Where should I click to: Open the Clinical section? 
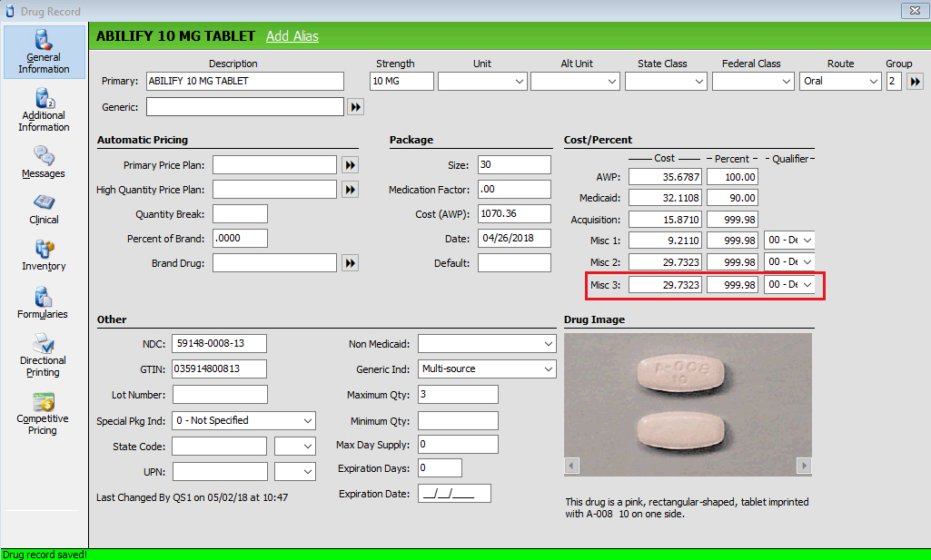44,209
